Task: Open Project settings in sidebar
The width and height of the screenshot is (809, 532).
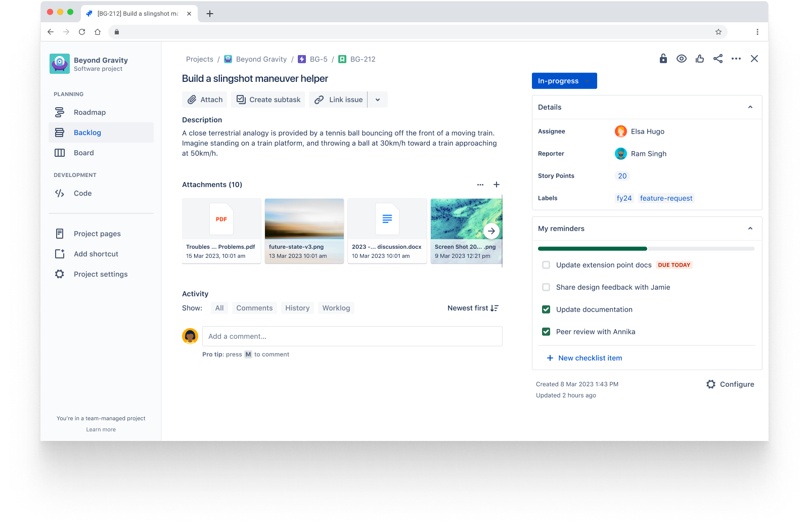Action: [x=101, y=274]
